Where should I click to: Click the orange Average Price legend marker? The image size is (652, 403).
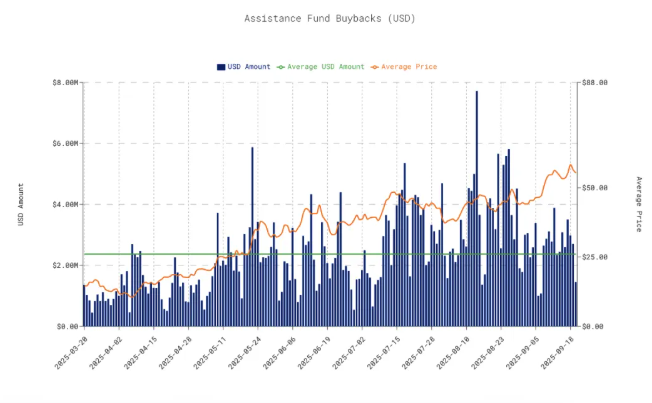375,67
